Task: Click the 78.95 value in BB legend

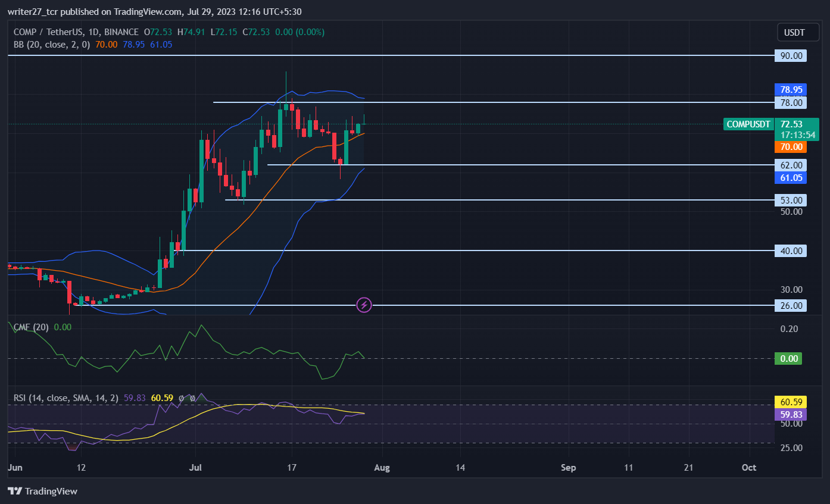Action: [134, 44]
